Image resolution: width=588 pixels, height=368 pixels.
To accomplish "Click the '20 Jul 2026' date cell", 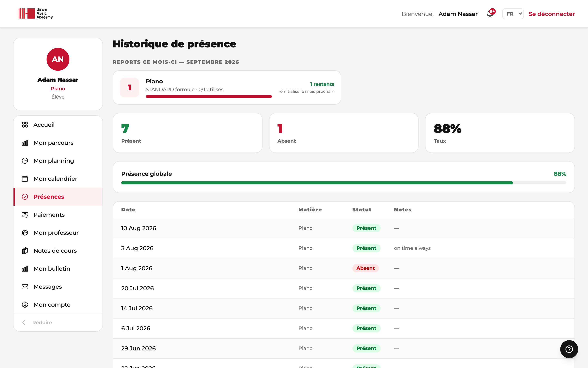I will [x=138, y=288].
